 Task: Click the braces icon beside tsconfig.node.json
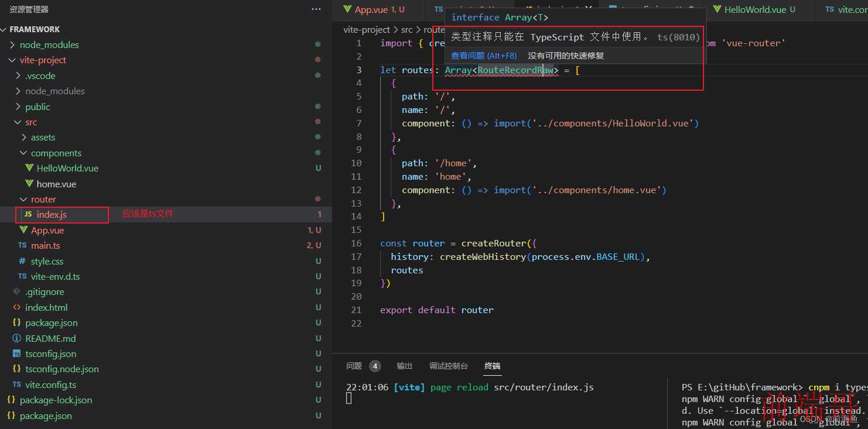point(16,369)
